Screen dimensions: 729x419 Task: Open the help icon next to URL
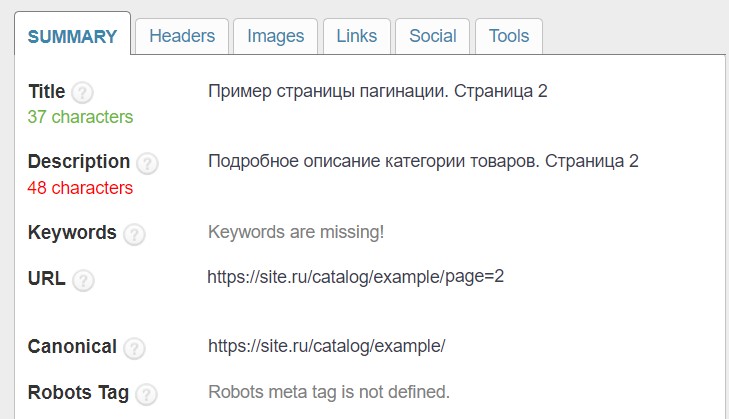(x=83, y=280)
